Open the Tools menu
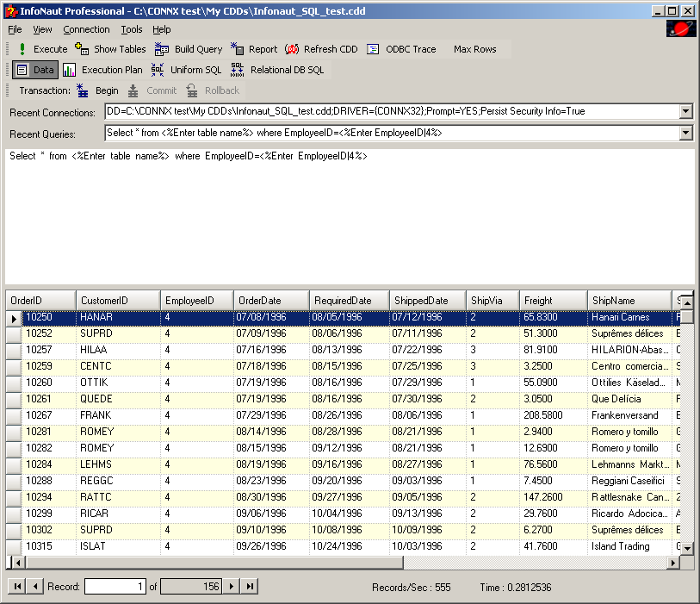The image size is (700, 604). coord(132,29)
